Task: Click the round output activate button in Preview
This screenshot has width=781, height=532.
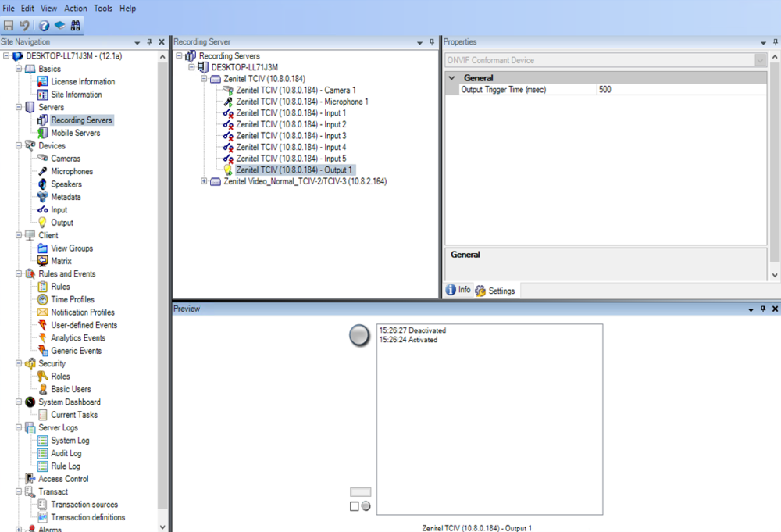Action: point(359,335)
